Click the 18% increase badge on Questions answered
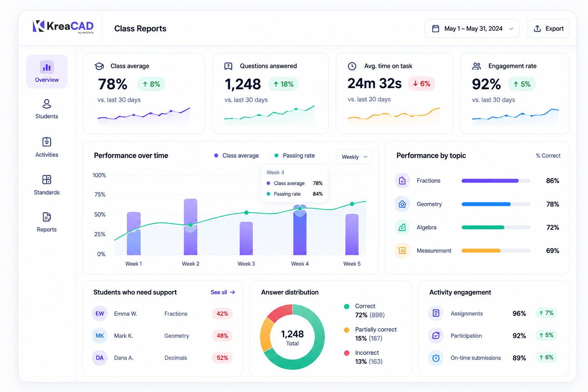The width and height of the screenshot is (588, 392). pyautogui.click(x=283, y=84)
